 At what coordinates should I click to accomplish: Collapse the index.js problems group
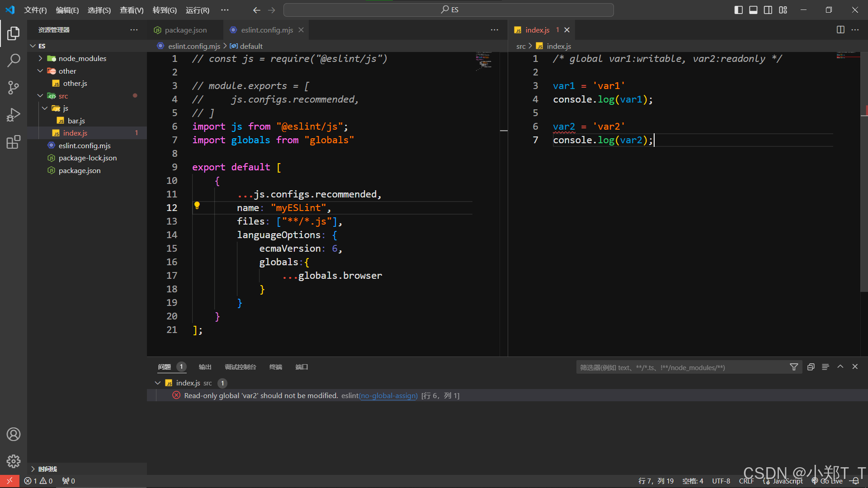click(x=158, y=383)
